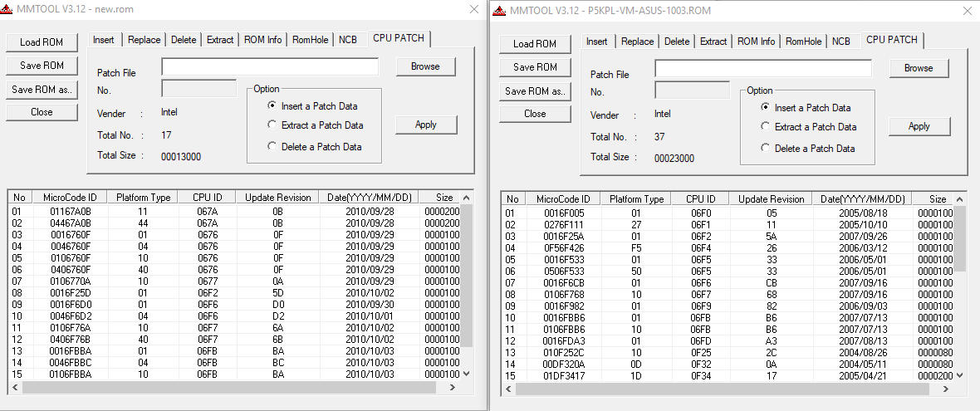Select CPU PATCH tab in new.rom window
The width and height of the screenshot is (980, 411).
tap(399, 38)
